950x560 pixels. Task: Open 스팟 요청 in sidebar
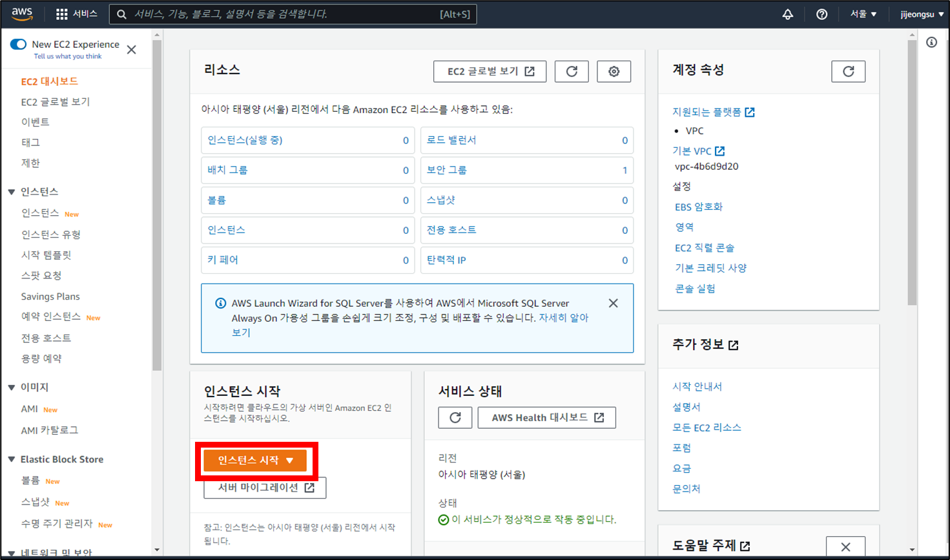[41, 276]
